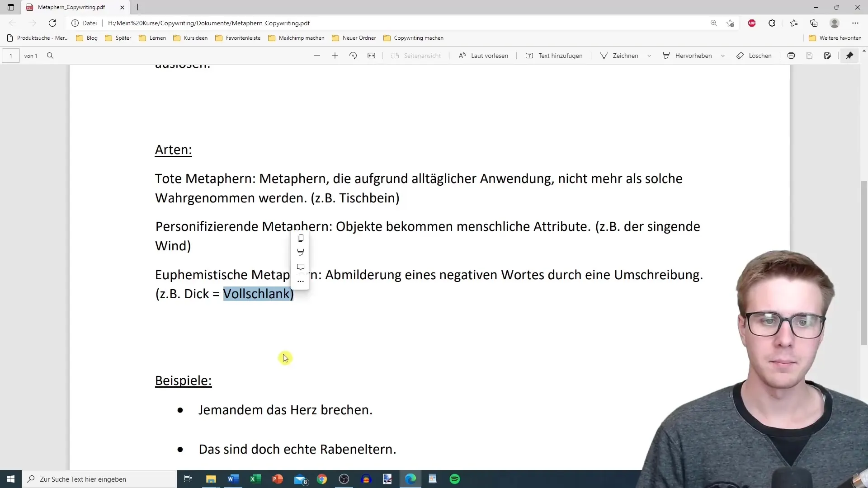Open Mail app from the taskbar
This screenshot has width=868, height=488.
coord(300,479)
